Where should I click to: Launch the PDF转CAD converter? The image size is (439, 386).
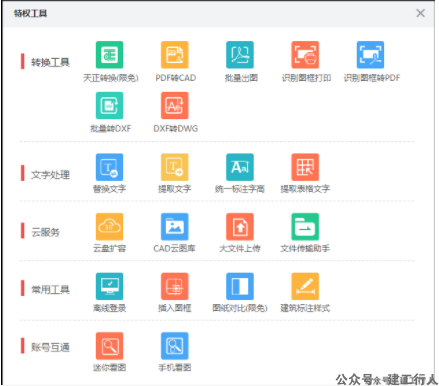click(x=175, y=55)
